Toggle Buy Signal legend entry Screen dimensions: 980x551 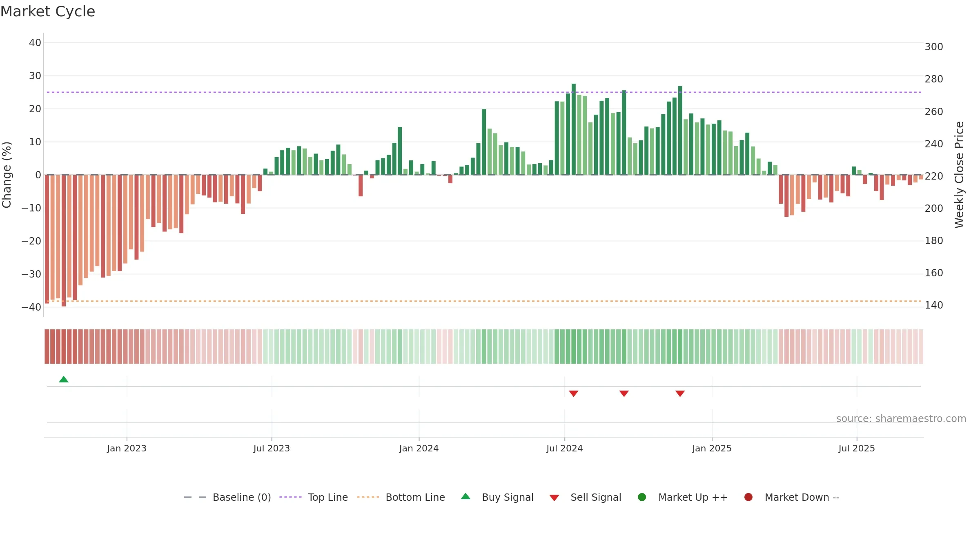tap(497, 497)
